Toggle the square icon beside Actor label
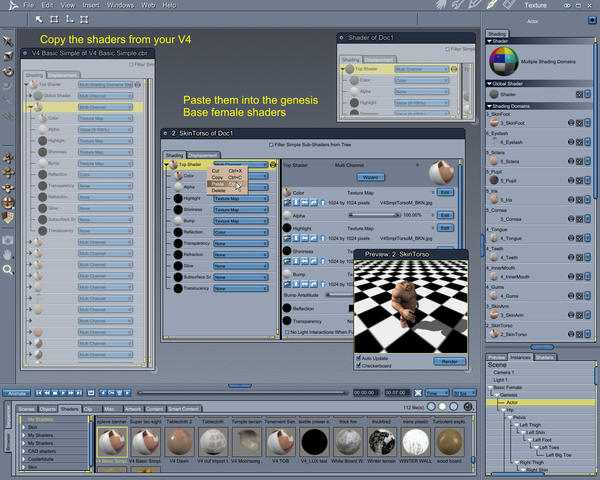This screenshot has height=480, width=600. [x=592, y=20]
